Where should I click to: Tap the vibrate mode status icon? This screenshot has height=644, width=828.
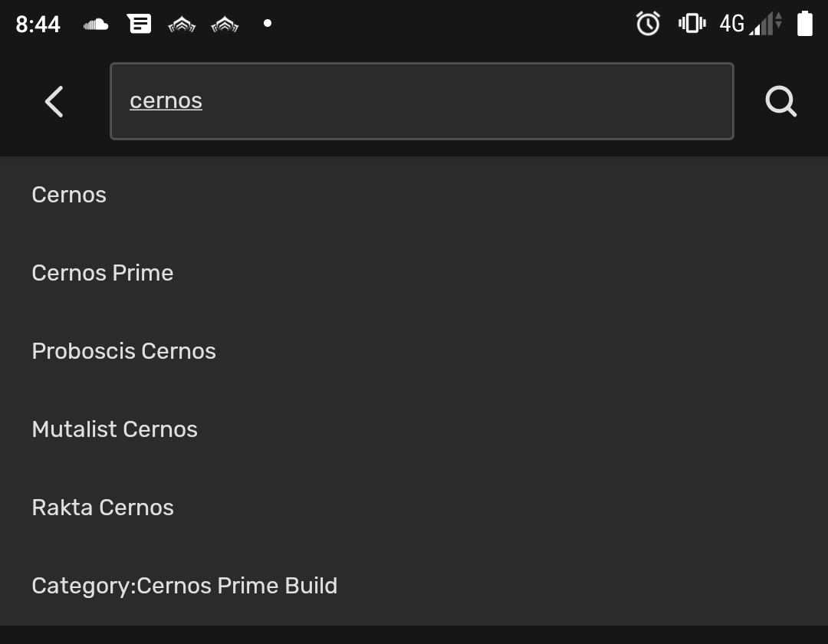[x=692, y=24]
